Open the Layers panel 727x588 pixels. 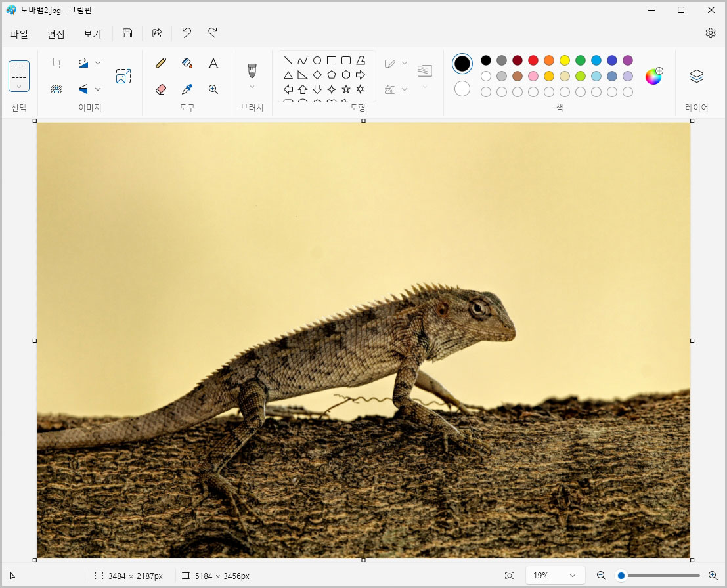(x=696, y=76)
